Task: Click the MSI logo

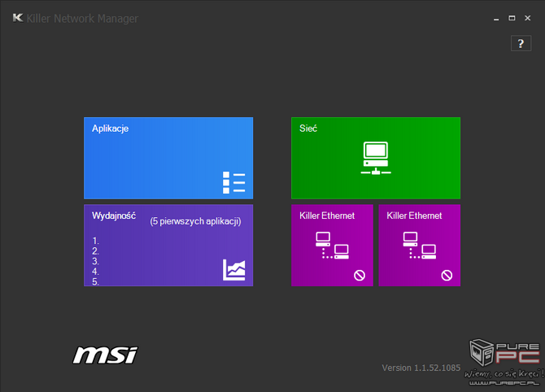Action: click(105, 355)
